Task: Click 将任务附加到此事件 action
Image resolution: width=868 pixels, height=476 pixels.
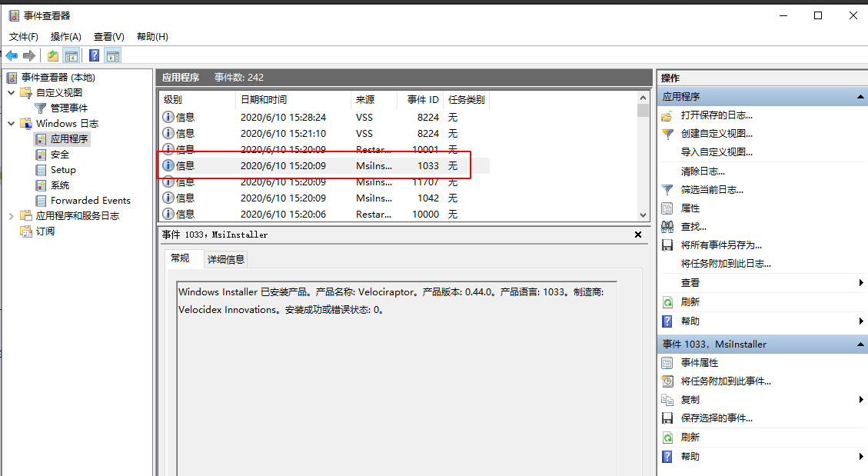Action: (725, 381)
